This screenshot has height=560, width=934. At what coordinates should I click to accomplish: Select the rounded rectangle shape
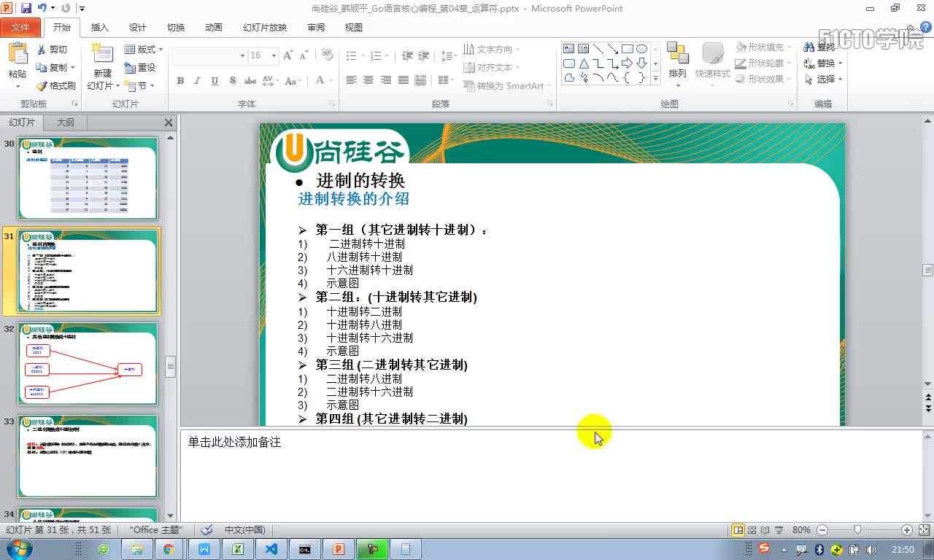pos(569,63)
